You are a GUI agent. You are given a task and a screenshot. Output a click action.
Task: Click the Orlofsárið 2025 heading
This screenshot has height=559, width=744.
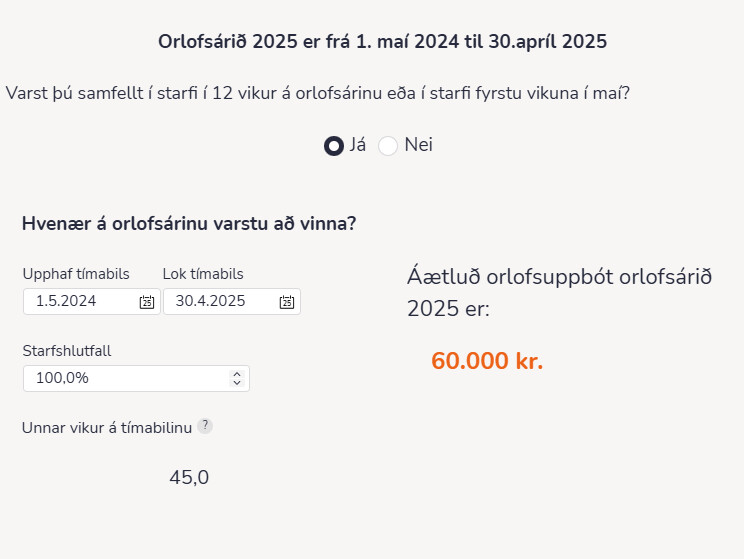tap(382, 42)
